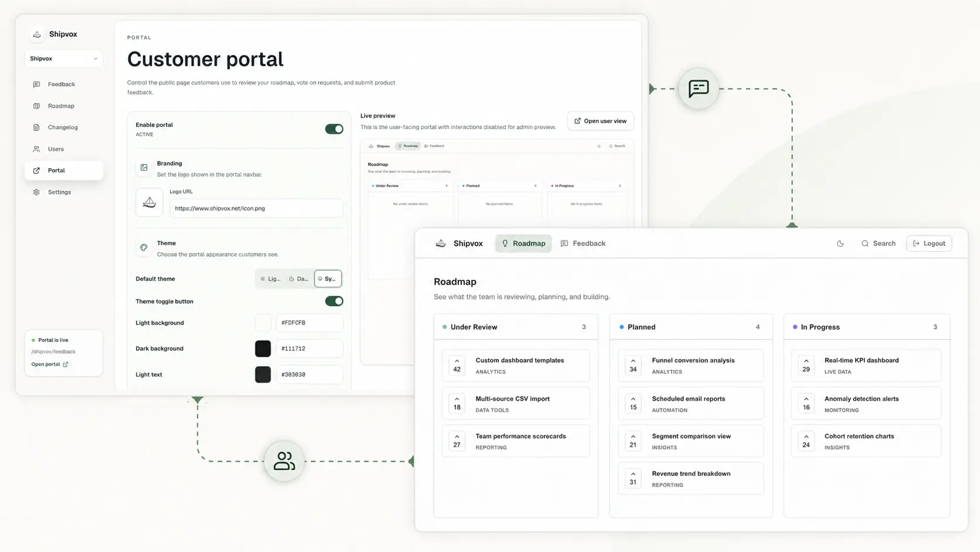Click the In Progress column header
This screenshot has height=552, width=980.
(x=866, y=327)
